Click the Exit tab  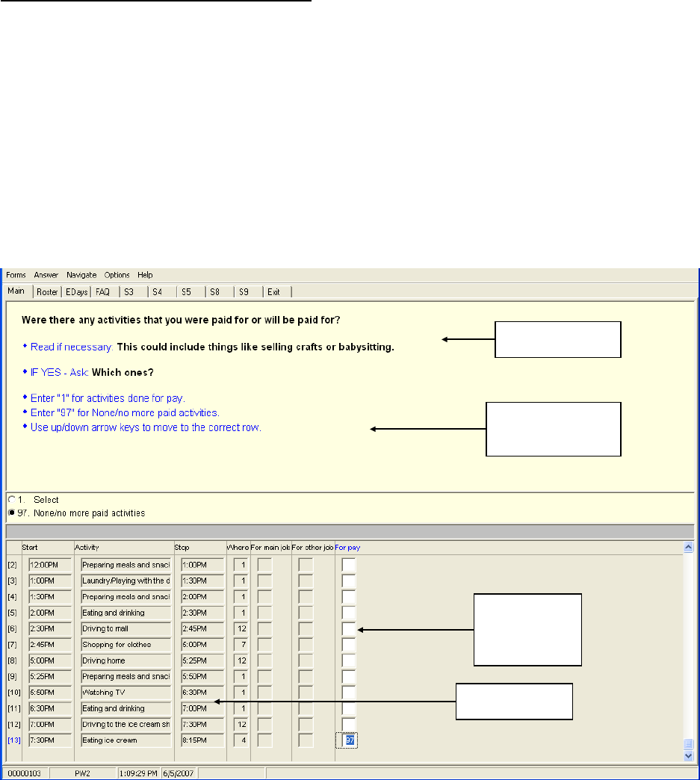click(273, 292)
